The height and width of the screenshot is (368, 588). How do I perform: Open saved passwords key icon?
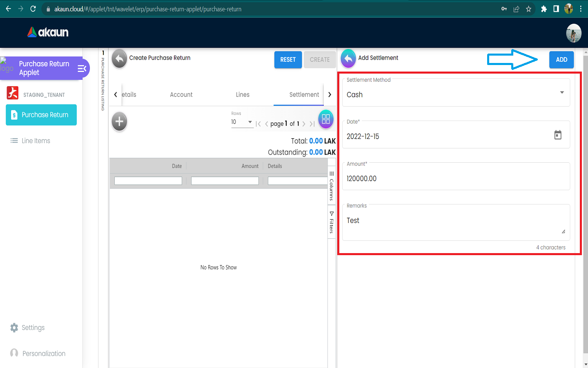tap(504, 9)
